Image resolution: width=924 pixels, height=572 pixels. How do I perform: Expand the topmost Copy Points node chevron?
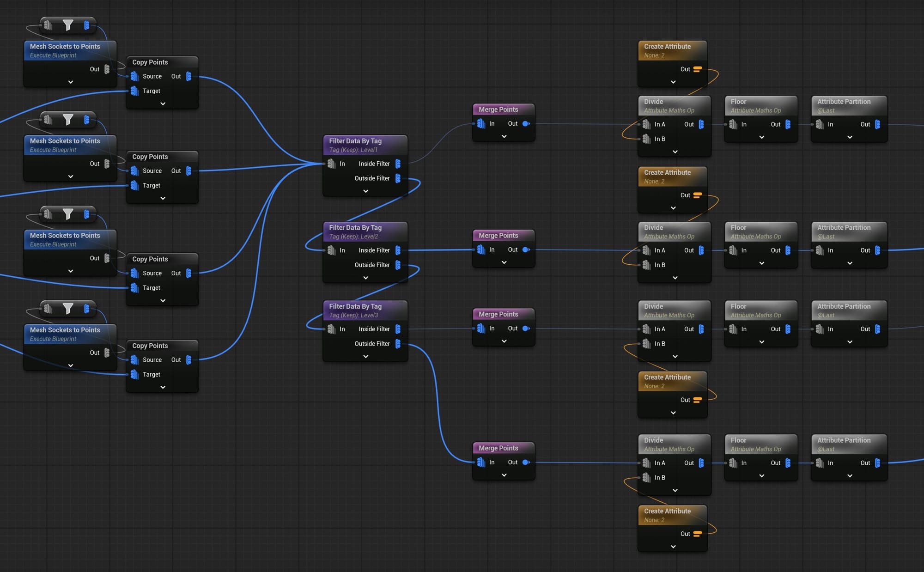point(163,104)
